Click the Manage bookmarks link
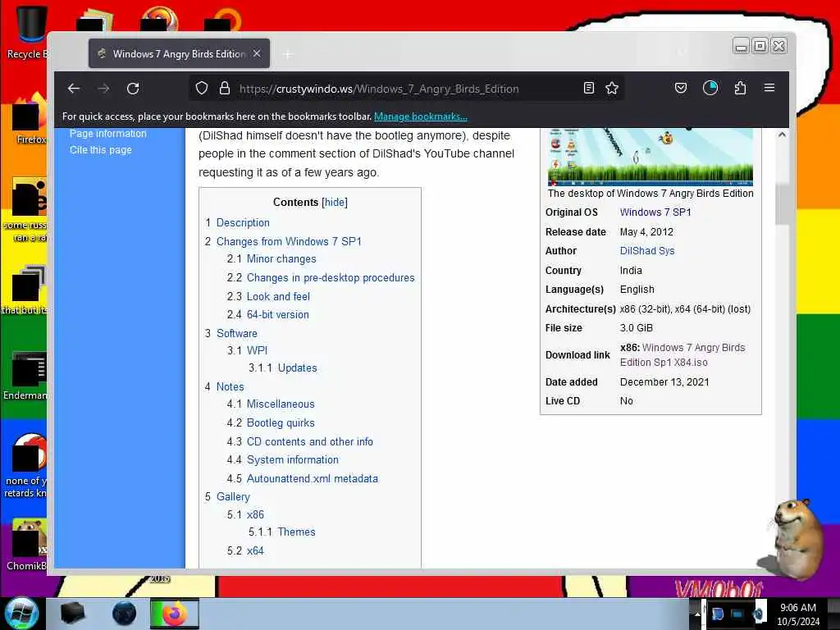The width and height of the screenshot is (840, 630). [x=421, y=116]
